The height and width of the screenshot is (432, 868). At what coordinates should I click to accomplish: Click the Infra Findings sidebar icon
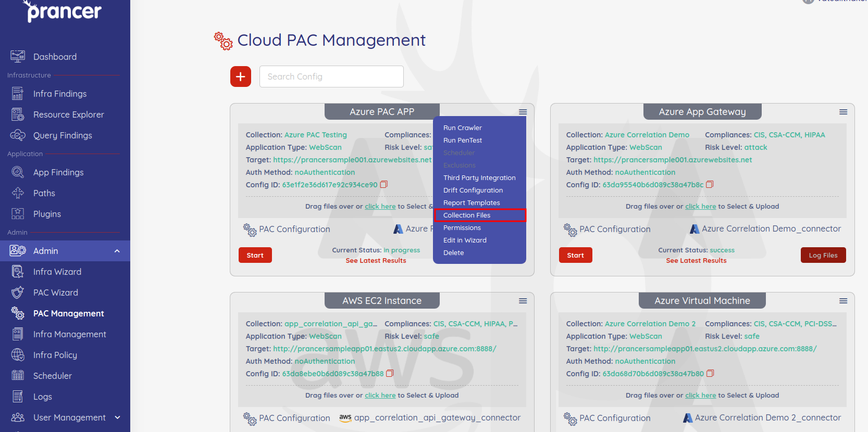(x=18, y=93)
